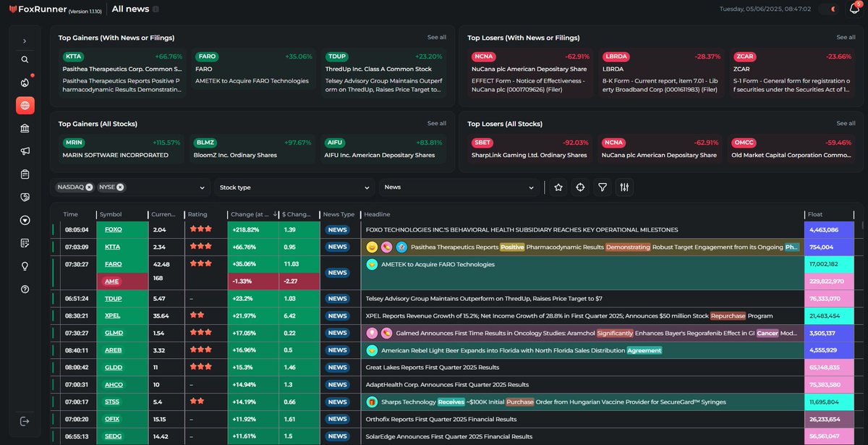Click the logout icon at sidebar bottom

[25, 421]
